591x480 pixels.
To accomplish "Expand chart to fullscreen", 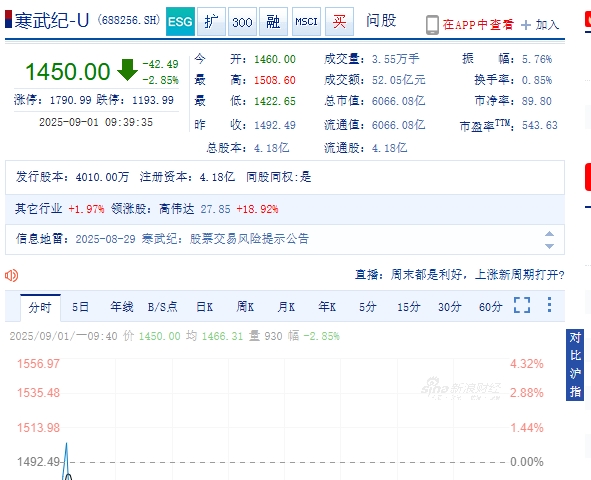I will [x=522, y=305].
